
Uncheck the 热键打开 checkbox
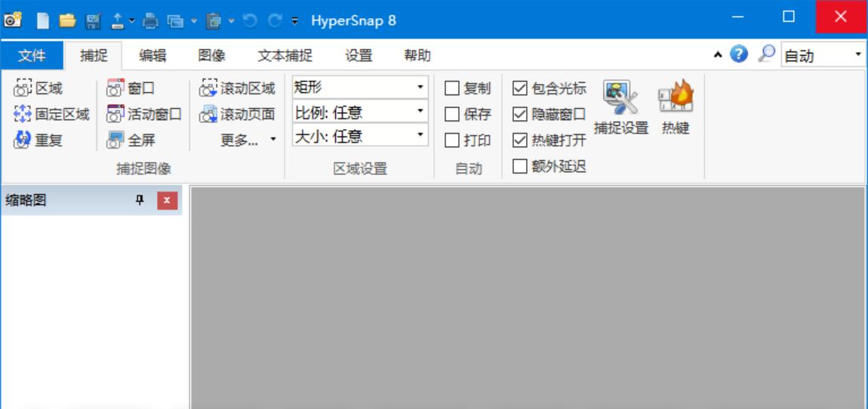pos(520,140)
